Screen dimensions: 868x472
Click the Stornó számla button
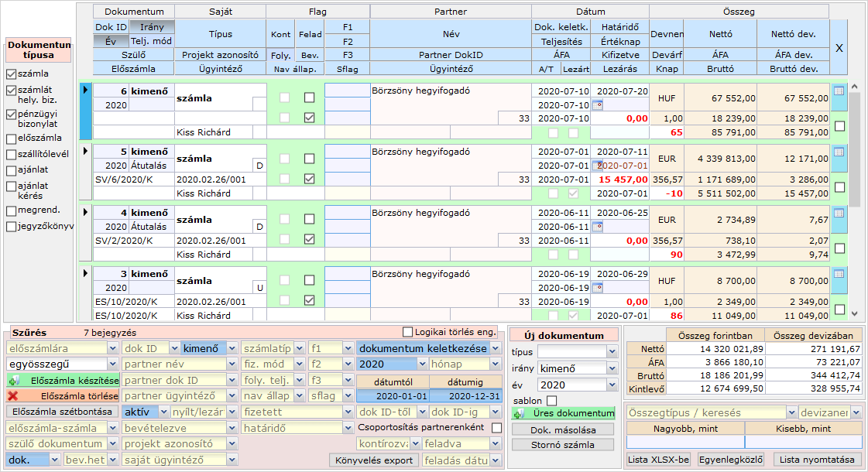coord(563,445)
